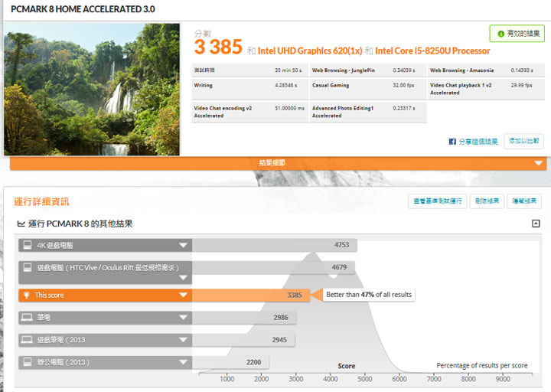The width and height of the screenshot is (551, 392).
Task: Collapse the other results section toggle
Action: coord(536,224)
